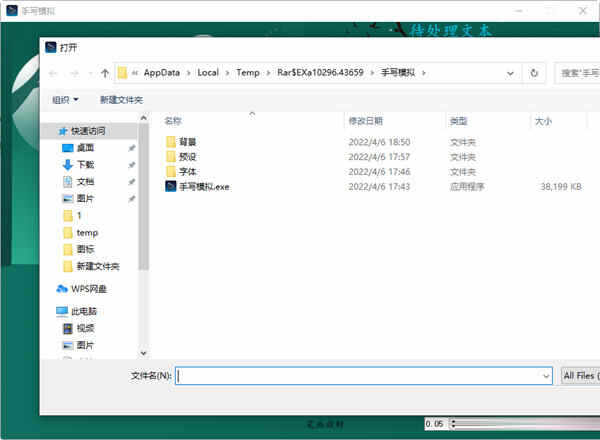Sort by the 大小 column
The image size is (600, 440).
pos(543,121)
